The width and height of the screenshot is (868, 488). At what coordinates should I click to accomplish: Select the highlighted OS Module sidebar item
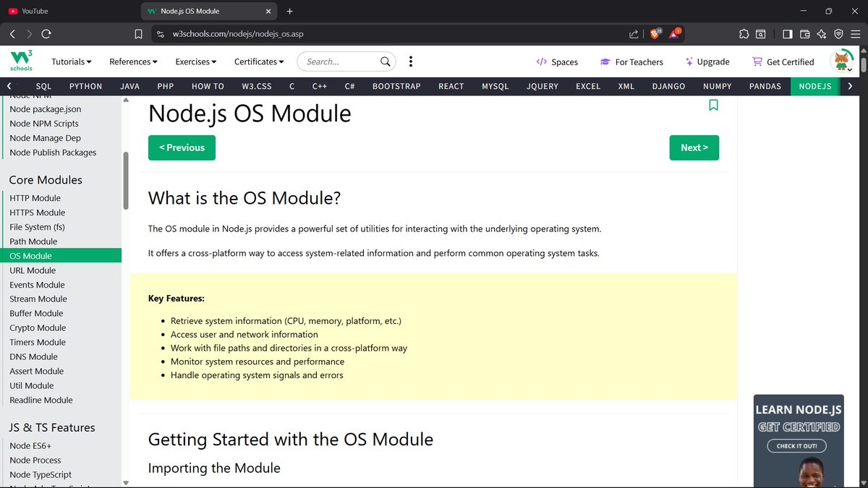pos(61,256)
